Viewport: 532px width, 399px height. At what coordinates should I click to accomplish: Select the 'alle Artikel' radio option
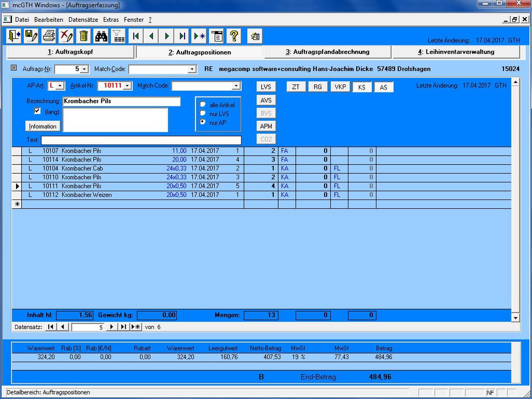click(203, 104)
